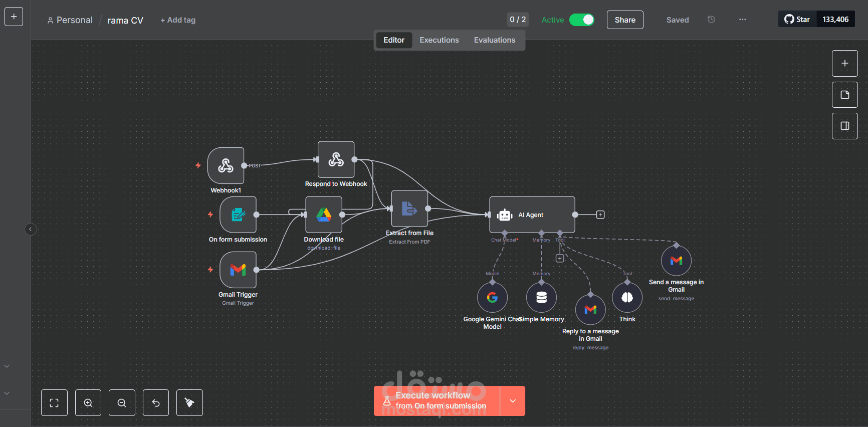Viewport: 868px width, 427px height.
Task: Click the + Add tag link
Action: click(x=178, y=20)
